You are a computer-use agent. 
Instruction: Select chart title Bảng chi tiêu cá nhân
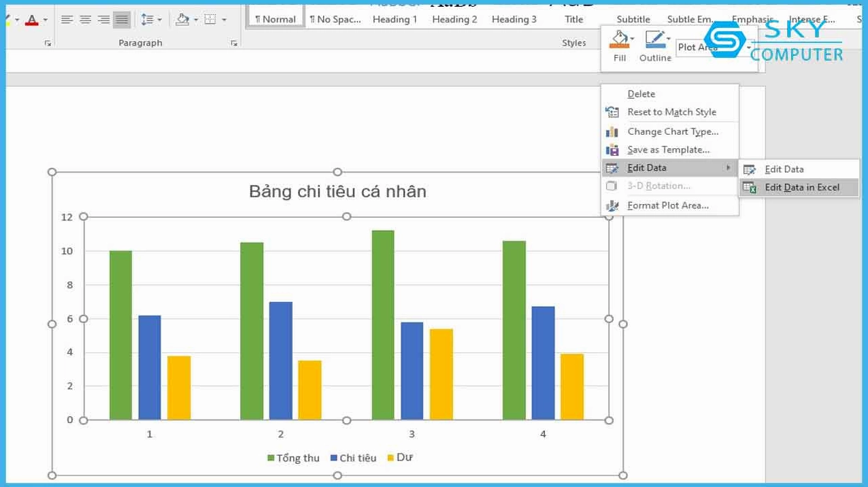point(337,192)
